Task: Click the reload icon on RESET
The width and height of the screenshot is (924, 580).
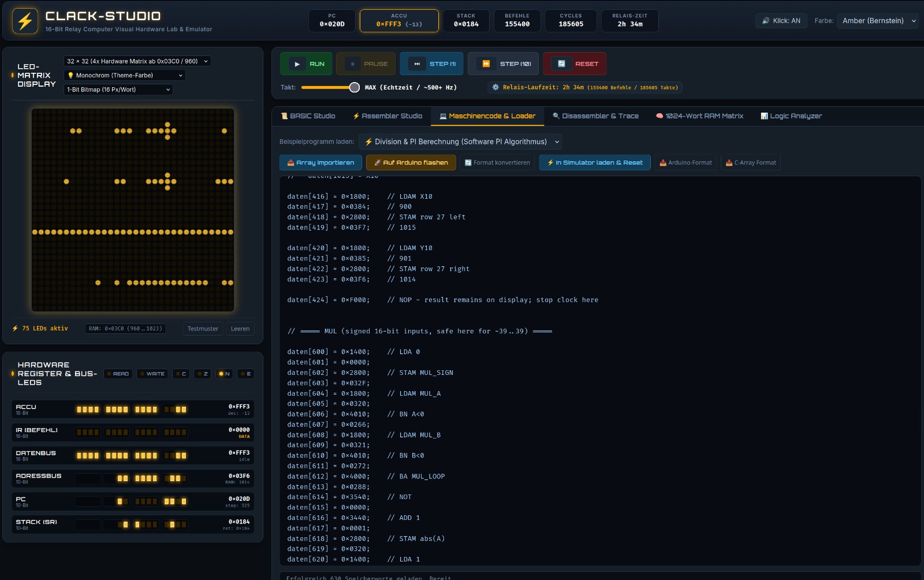Action: [x=561, y=64]
